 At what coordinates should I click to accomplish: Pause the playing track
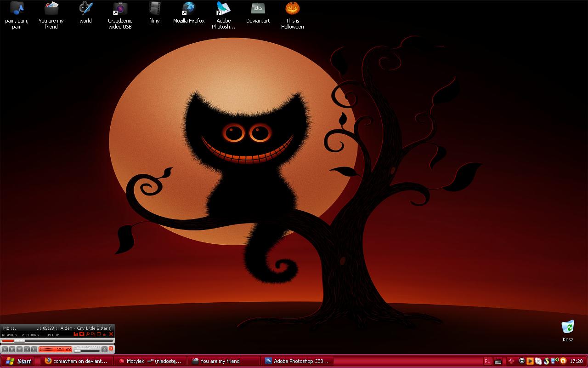[x=12, y=349]
